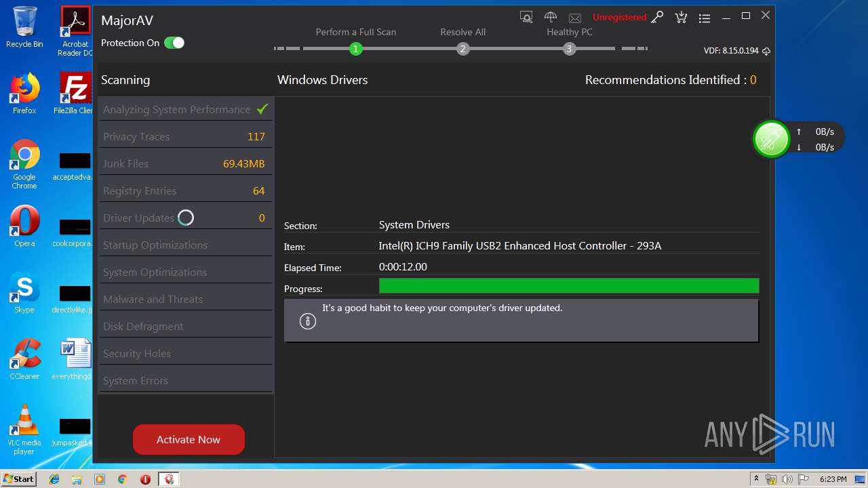Open the Start menu

click(x=18, y=479)
